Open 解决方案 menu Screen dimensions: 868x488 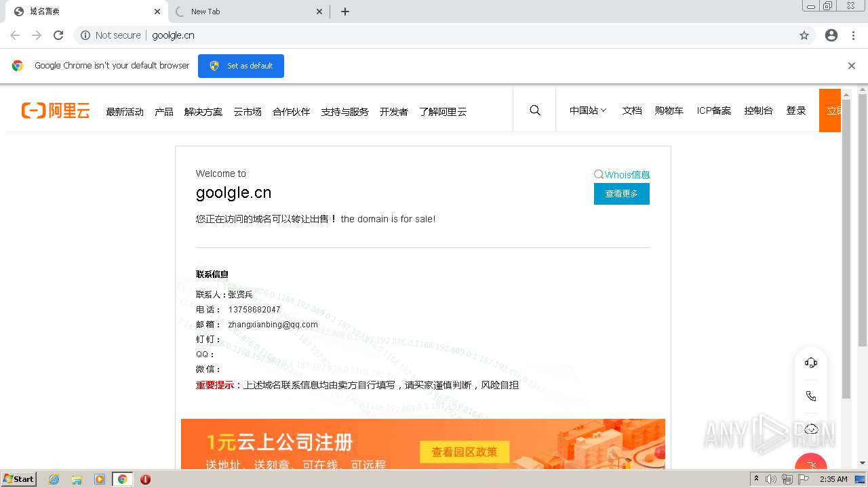click(203, 112)
